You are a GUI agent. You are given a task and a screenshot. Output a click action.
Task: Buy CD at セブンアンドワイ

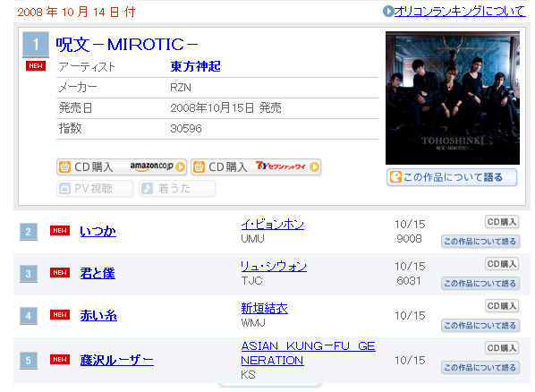pyautogui.click(x=256, y=167)
